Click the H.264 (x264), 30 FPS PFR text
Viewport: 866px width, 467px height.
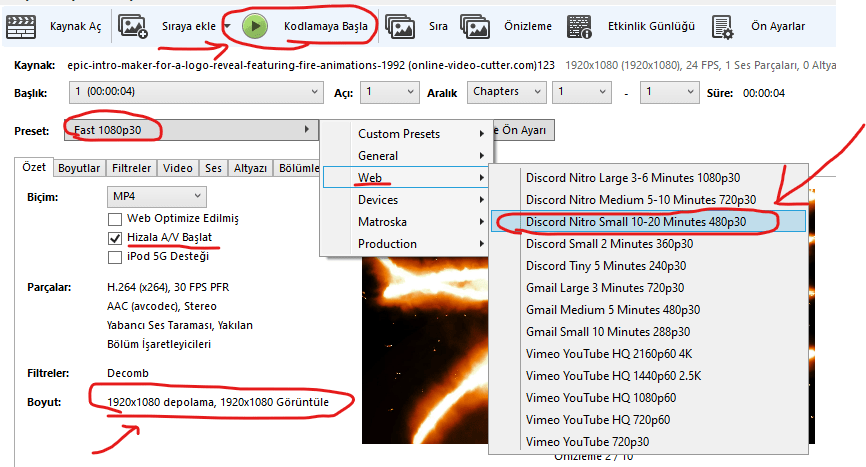pos(168,287)
